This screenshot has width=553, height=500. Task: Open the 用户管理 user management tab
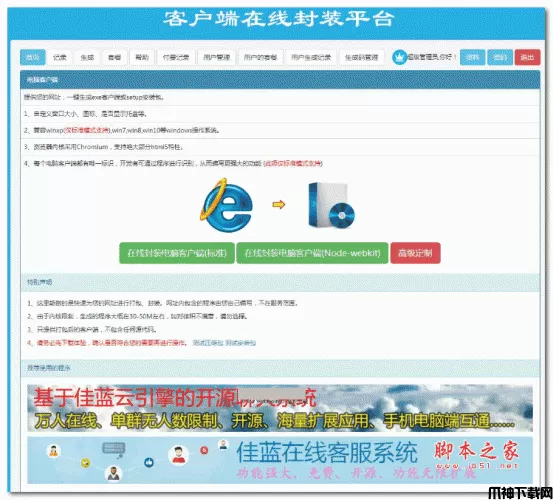[217, 57]
